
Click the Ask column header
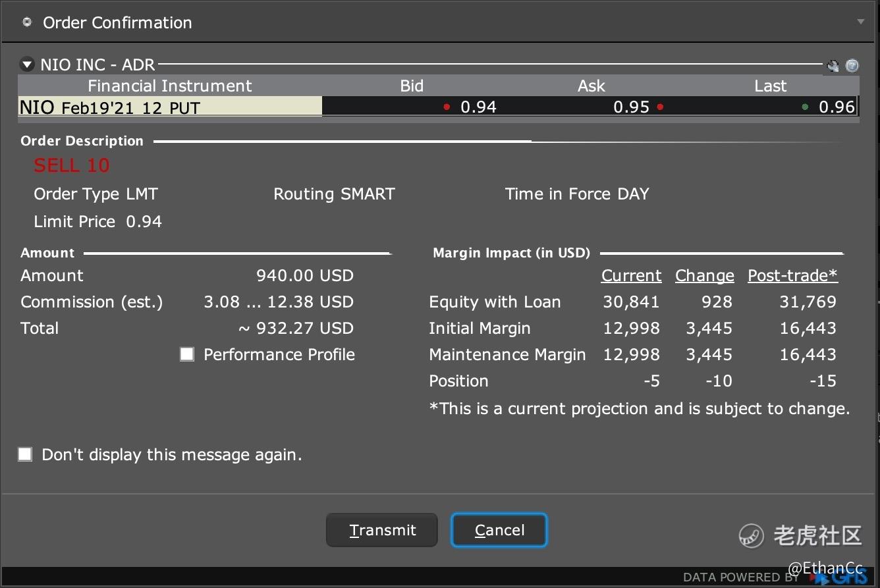pos(591,86)
